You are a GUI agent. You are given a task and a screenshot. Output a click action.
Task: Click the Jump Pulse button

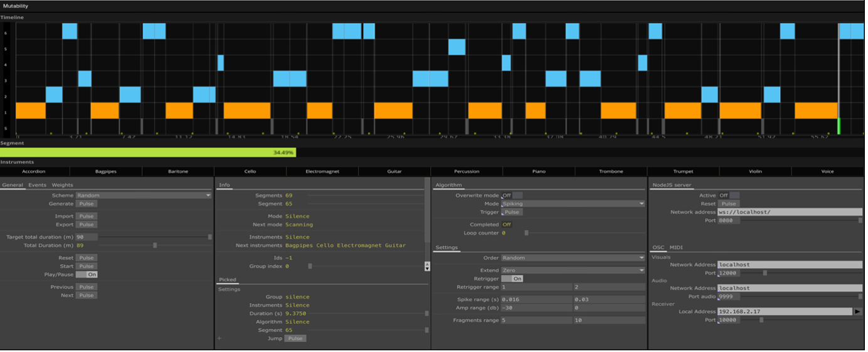click(295, 338)
